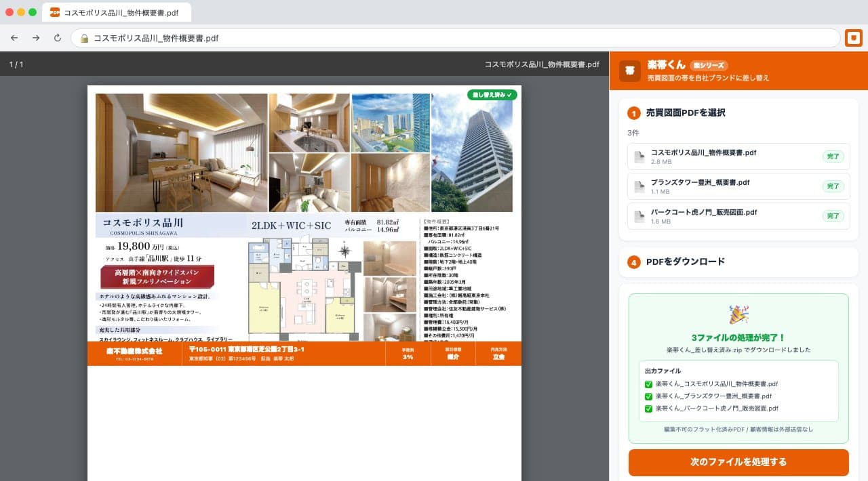
Task: Click the 高層階×南向きワイドスパン red banner
Action: (157, 276)
